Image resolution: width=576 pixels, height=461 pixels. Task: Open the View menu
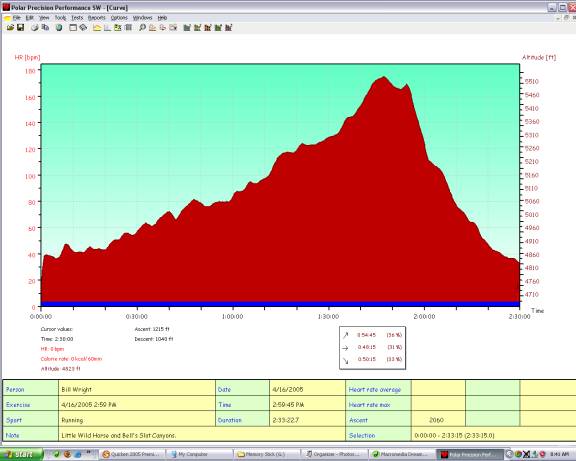pos(44,18)
